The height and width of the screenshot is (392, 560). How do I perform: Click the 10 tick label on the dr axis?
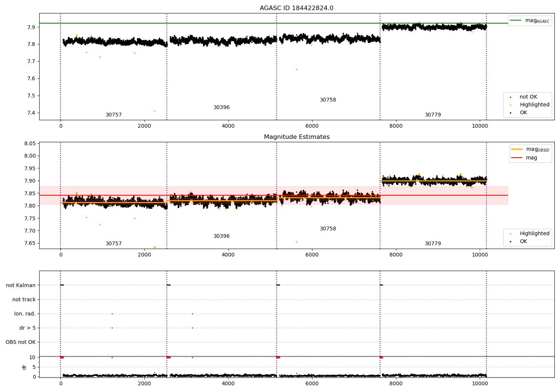(32, 358)
